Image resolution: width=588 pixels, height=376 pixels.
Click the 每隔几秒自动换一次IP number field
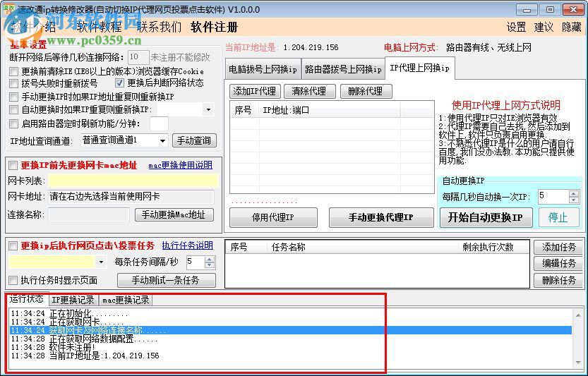tap(553, 197)
